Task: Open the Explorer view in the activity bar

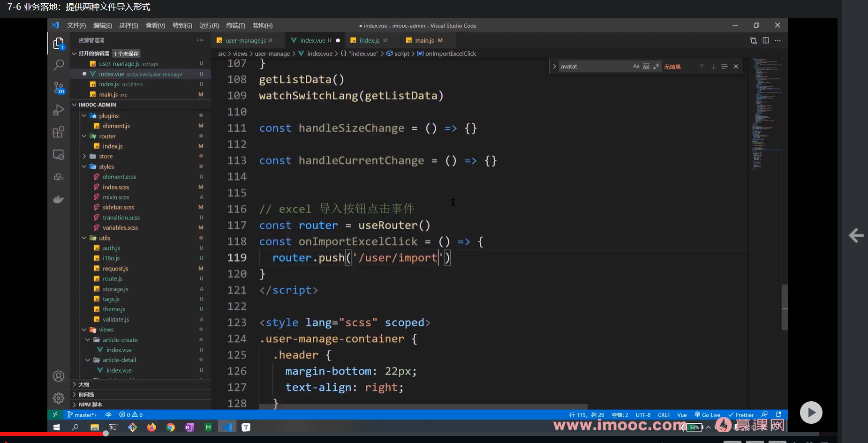Action: pos(59,44)
